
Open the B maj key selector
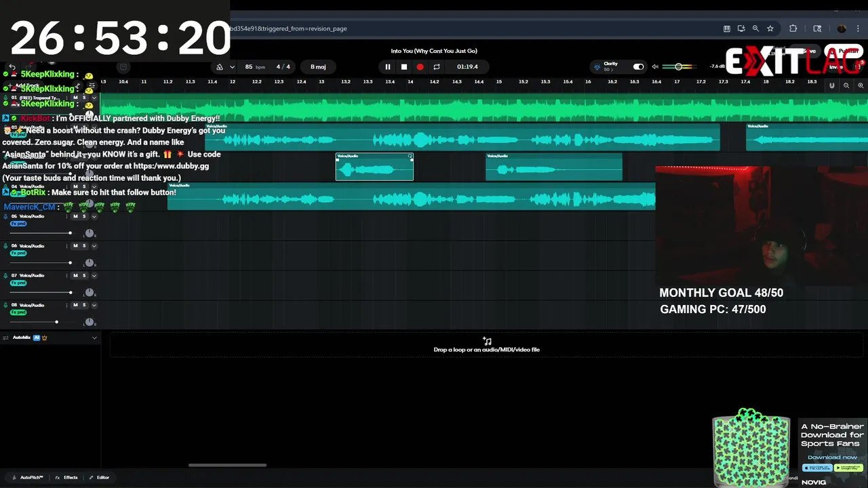[318, 66]
